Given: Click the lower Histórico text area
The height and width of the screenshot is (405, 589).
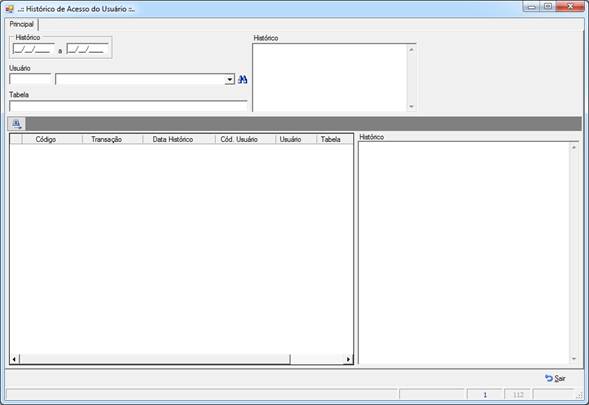Looking at the screenshot, I should [464, 253].
